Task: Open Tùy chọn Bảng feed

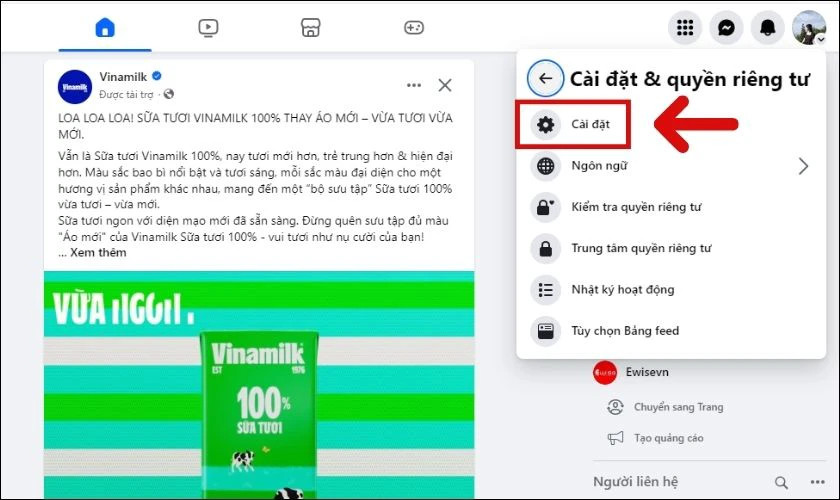Action: 670,331
